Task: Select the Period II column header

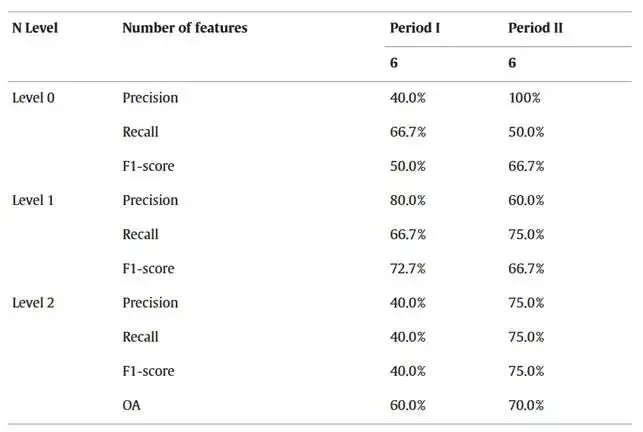Action: click(x=535, y=28)
